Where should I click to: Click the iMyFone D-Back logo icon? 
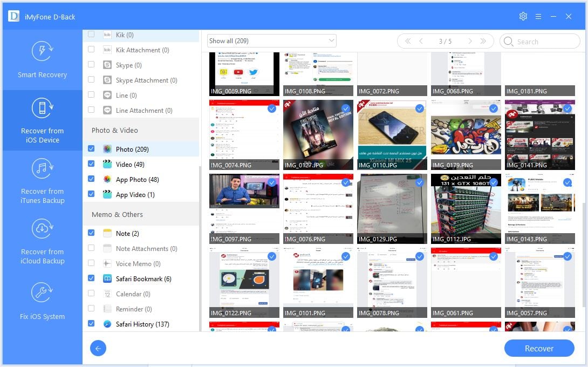[x=14, y=16]
